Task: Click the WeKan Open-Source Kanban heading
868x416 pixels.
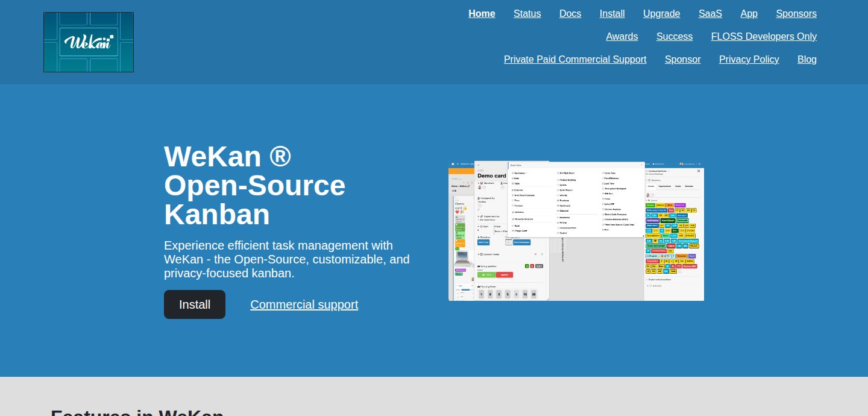Action: [x=255, y=186]
